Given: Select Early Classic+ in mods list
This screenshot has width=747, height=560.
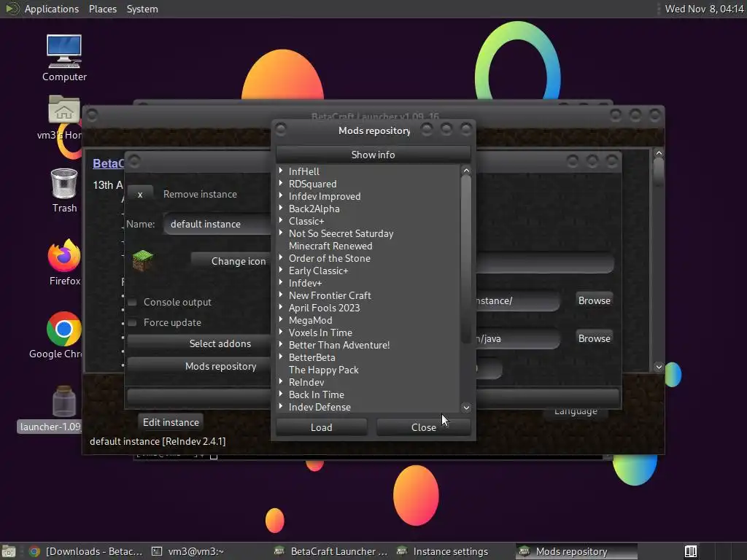Looking at the screenshot, I should coord(318,271).
